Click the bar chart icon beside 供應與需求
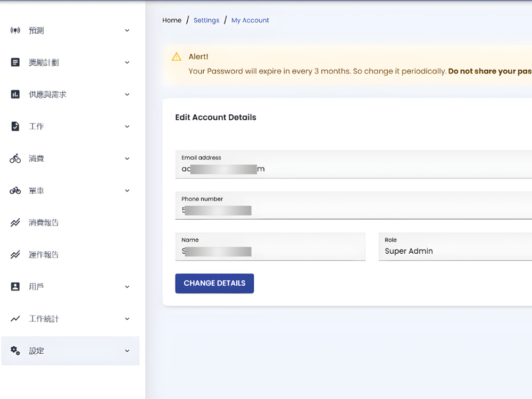Viewport: 532px width, 399px height. pos(15,94)
